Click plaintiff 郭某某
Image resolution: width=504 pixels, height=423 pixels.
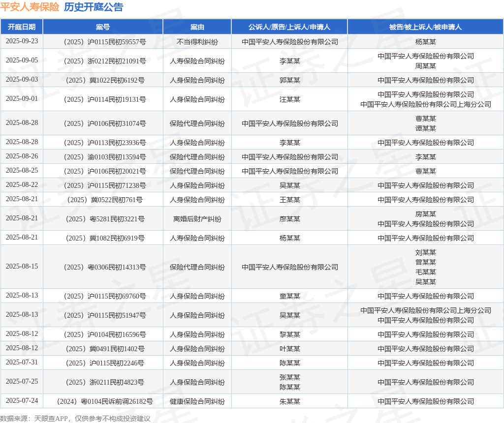(289, 80)
